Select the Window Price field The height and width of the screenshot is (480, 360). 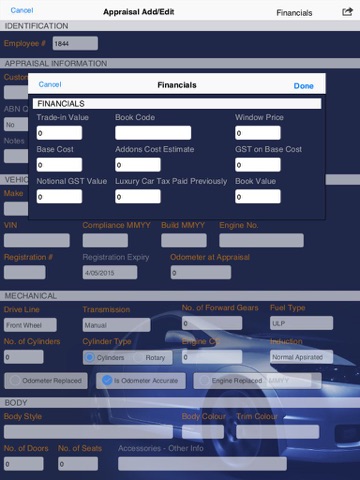(258, 133)
